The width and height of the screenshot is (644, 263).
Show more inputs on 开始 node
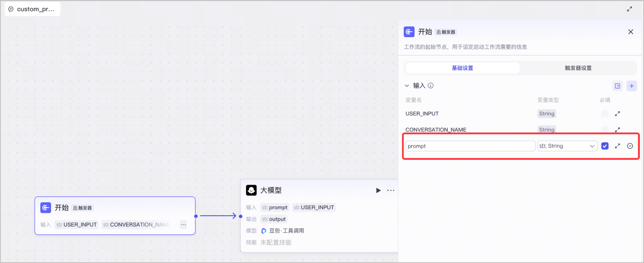click(183, 225)
